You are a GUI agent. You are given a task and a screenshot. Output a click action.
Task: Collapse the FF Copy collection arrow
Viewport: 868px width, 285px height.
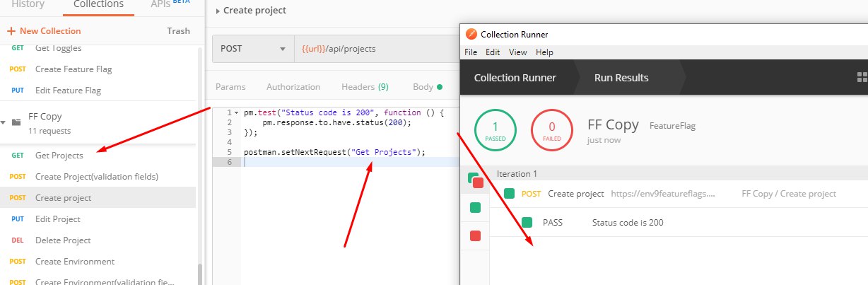(x=4, y=122)
